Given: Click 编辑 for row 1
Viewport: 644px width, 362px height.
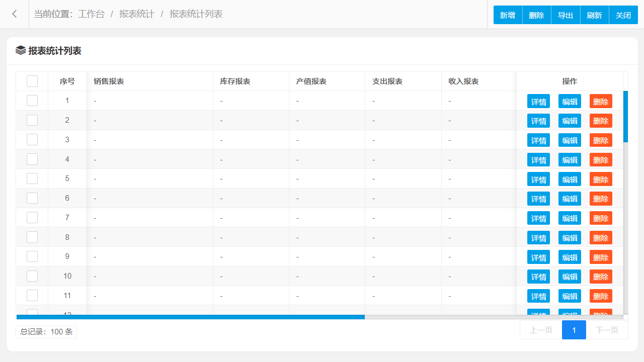Looking at the screenshot, I should 570,101.
